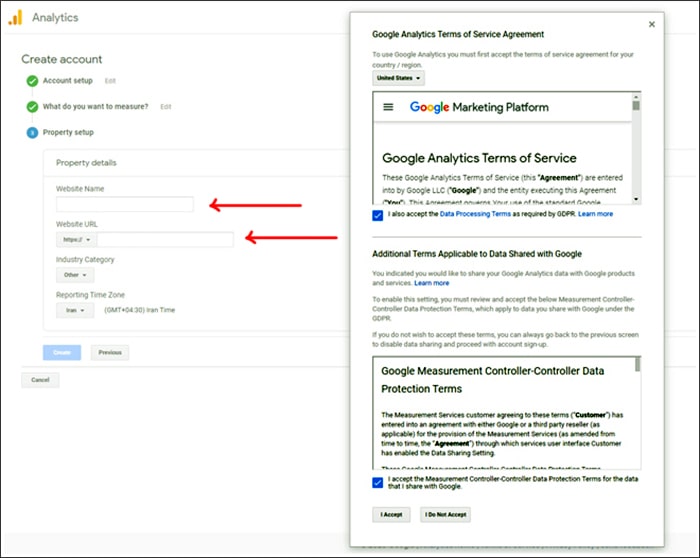
Task: Click the 'What do you want to measure?' checkmark icon
Action: coord(32,107)
